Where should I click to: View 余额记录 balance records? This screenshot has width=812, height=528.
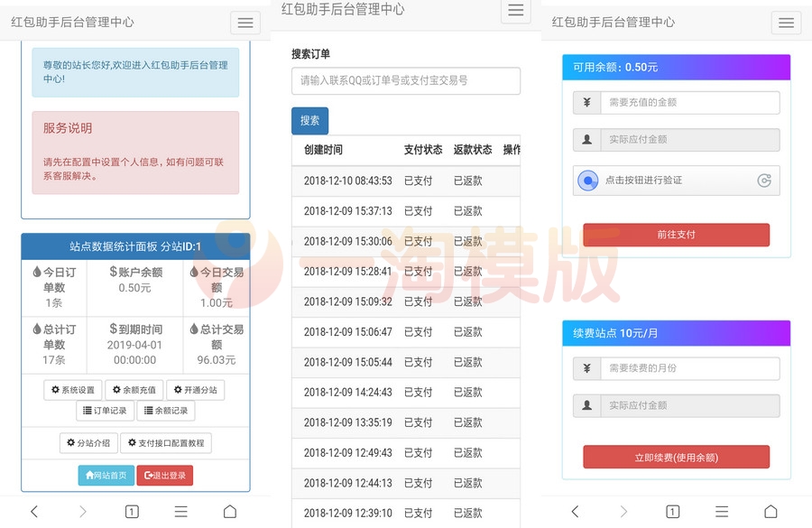(166, 411)
